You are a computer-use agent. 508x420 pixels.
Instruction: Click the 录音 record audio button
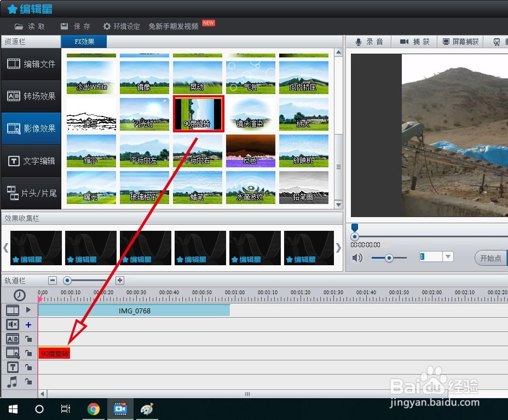pyautogui.click(x=369, y=42)
